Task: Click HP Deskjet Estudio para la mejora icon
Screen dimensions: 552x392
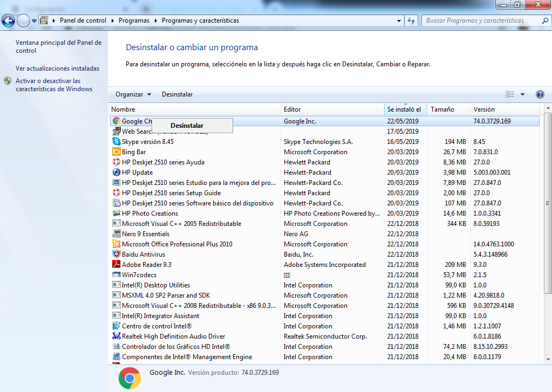Action: (116, 182)
